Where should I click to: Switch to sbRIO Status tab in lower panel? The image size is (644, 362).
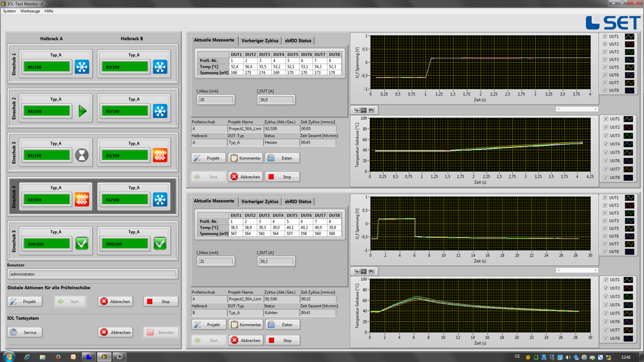(x=298, y=201)
